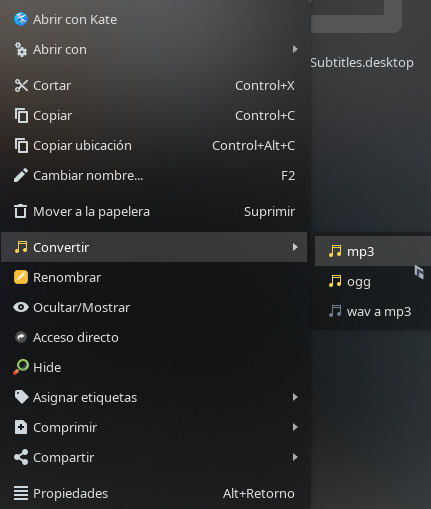This screenshot has width=431, height=509.
Task: Expand the Compartir submenu arrow
Action: coord(295,457)
